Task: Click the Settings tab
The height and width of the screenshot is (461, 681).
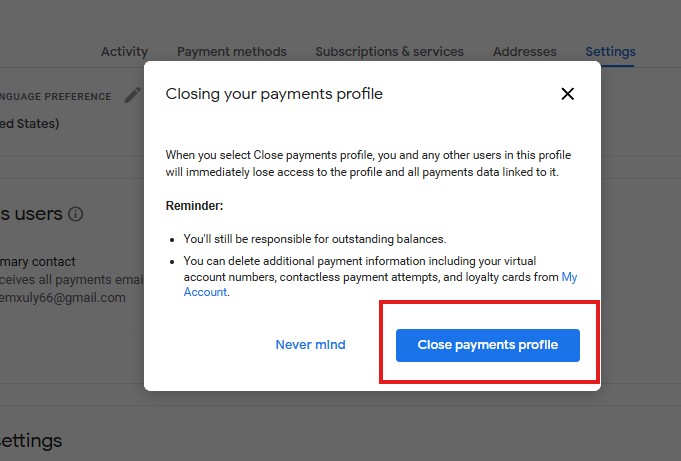Action: coord(610,52)
